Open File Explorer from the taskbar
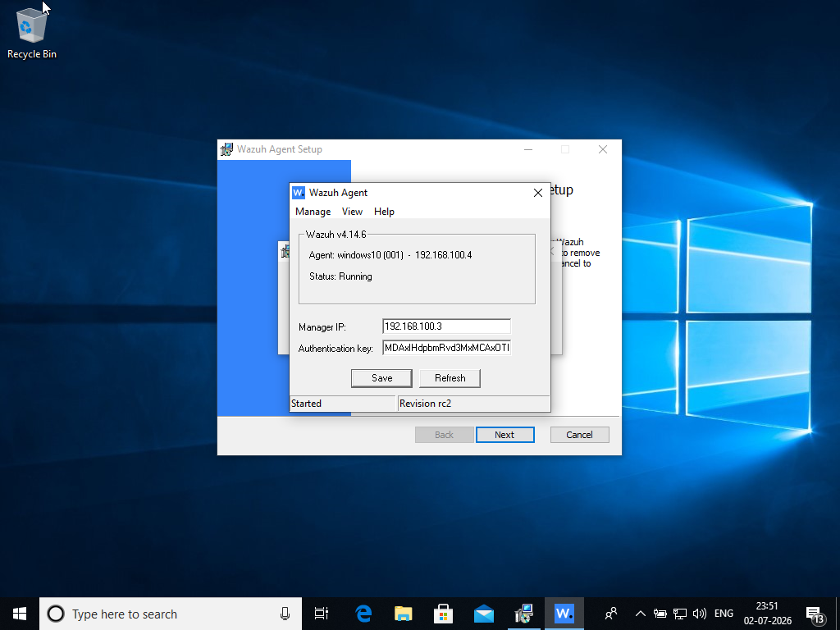 point(404,614)
